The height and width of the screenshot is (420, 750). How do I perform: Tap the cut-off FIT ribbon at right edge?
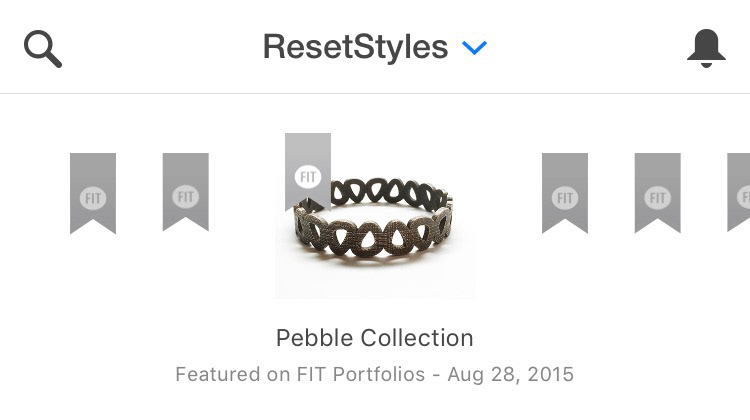[740, 192]
